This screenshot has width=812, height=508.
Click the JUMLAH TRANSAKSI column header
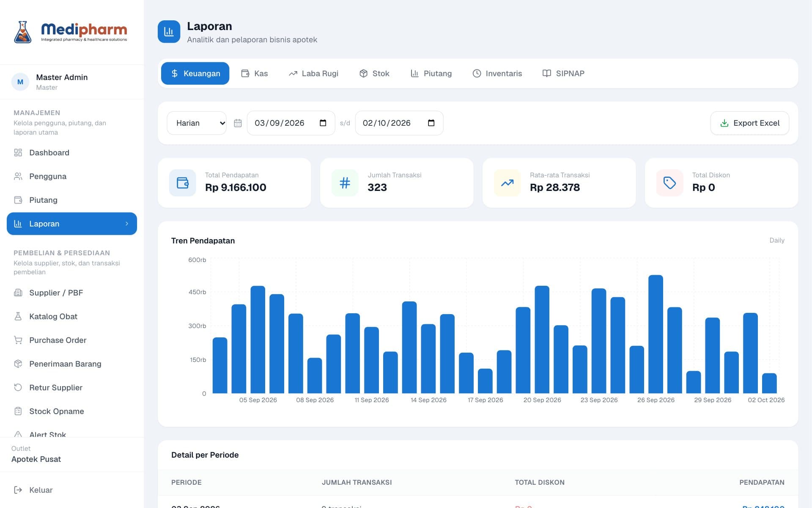coord(357,482)
